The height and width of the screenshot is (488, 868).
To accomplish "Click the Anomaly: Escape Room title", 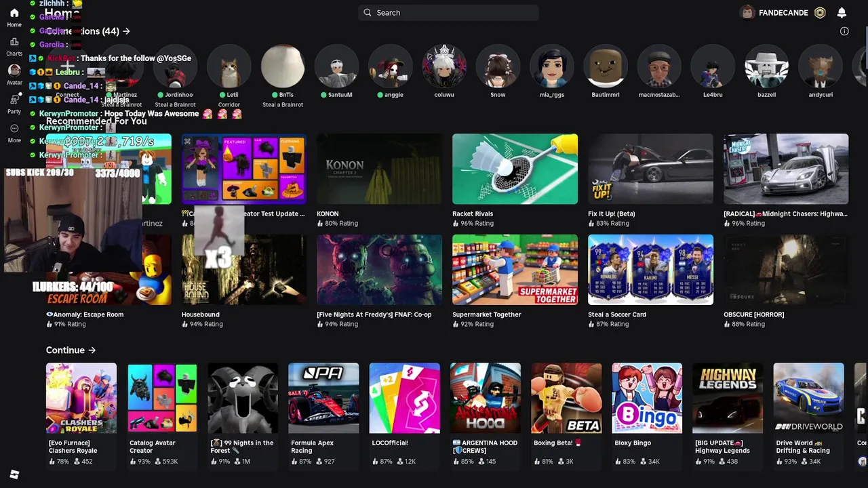I will click(85, 314).
